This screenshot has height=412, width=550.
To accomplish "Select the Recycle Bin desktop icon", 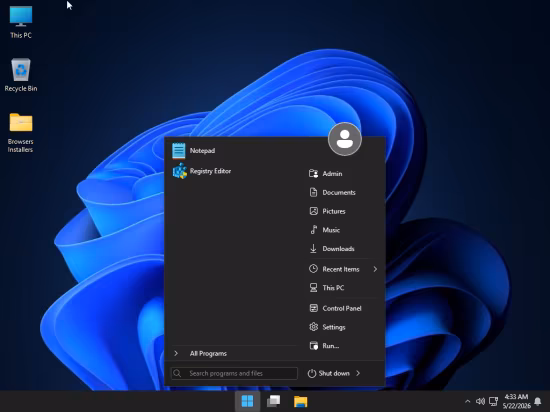I will pyautogui.click(x=21, y=75).
